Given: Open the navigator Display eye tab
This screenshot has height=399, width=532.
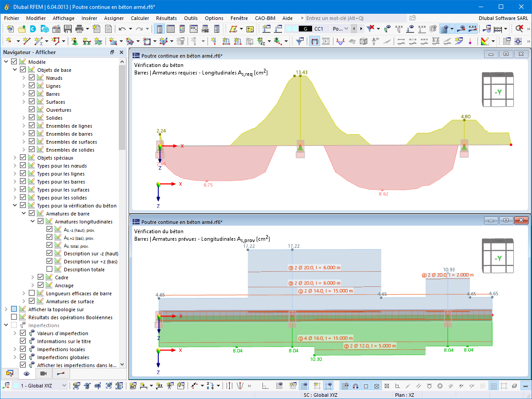Looking at the screenshot, I should (27, 373).
